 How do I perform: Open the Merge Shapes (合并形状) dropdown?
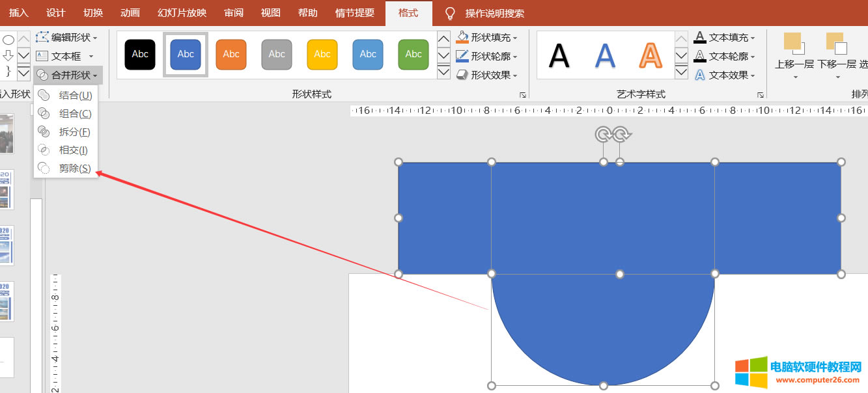pyautogui.click(x=68, y=75)
